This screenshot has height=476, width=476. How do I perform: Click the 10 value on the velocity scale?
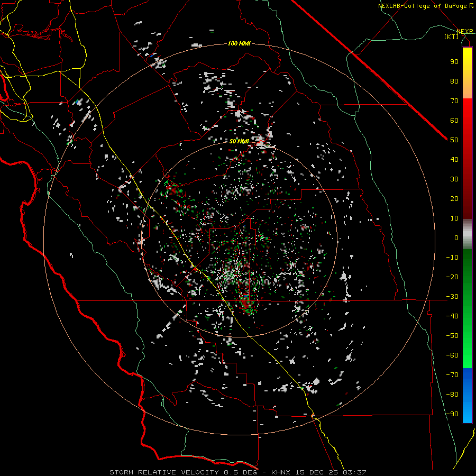coord(454,218)
